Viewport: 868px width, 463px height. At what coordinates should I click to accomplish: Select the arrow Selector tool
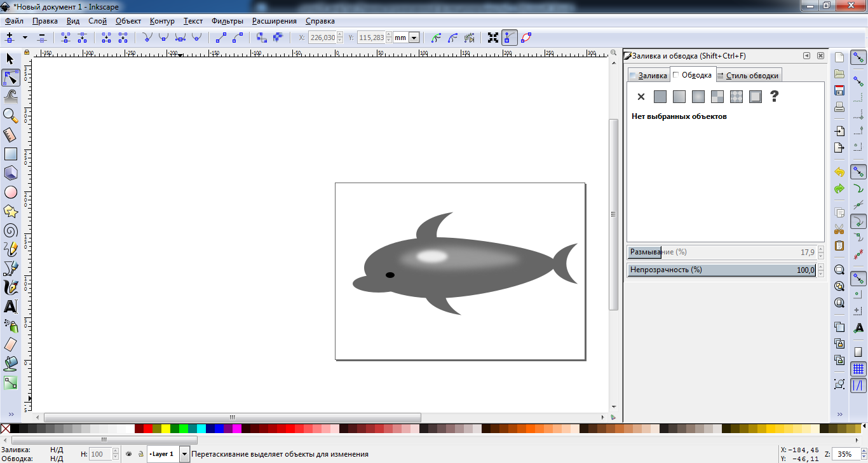click(x=10, y=59)
